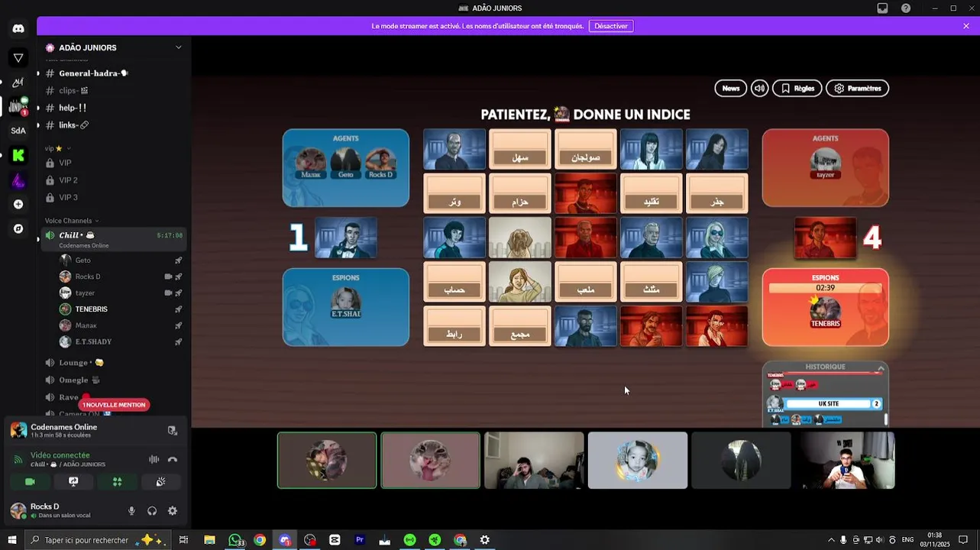Click the صولجان word card

pos(585,149)
